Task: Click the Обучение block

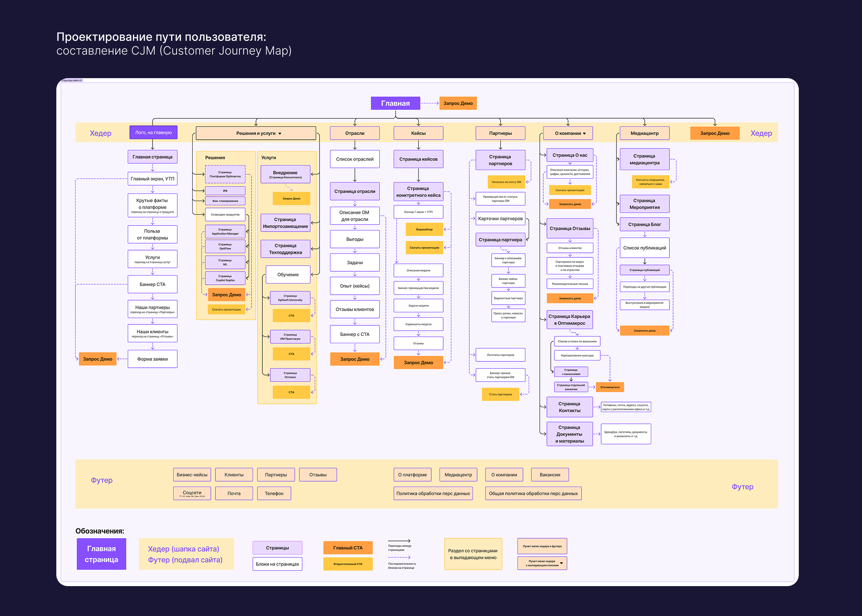Action: point(288,275)
